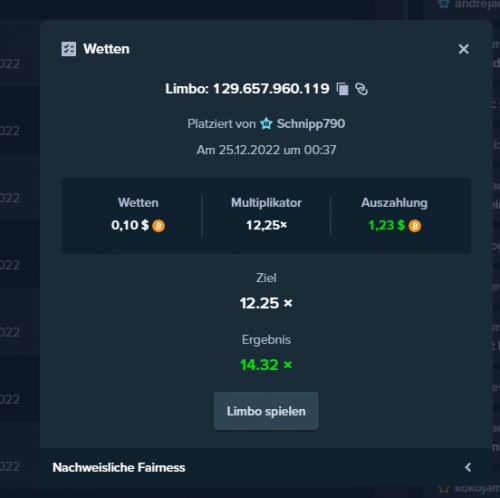Copy the Limbo bet ID
This screenshot has height=498, width=500.
click(x=342, y=89)
